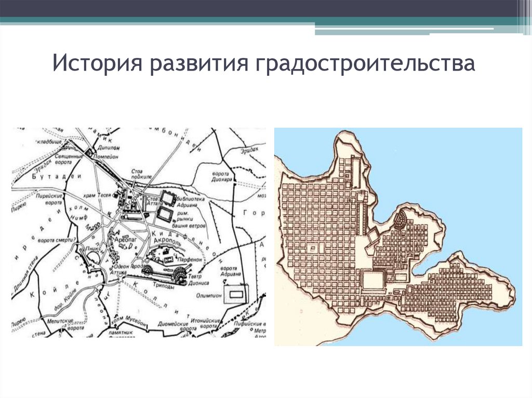
Task: Click the "библиотека Адриана" label
Action: pyautogui.click(x=190, y=202)
